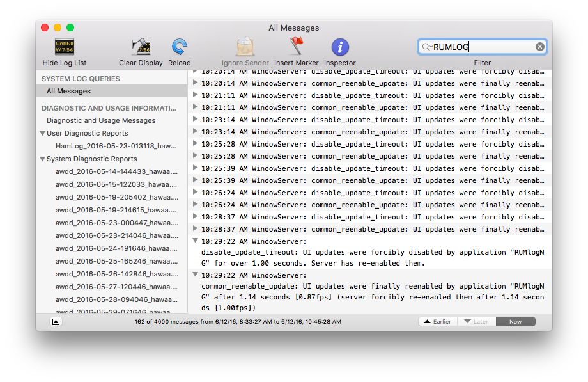Expand the 10:21:11 common_reenable_update message

point(195,107)
